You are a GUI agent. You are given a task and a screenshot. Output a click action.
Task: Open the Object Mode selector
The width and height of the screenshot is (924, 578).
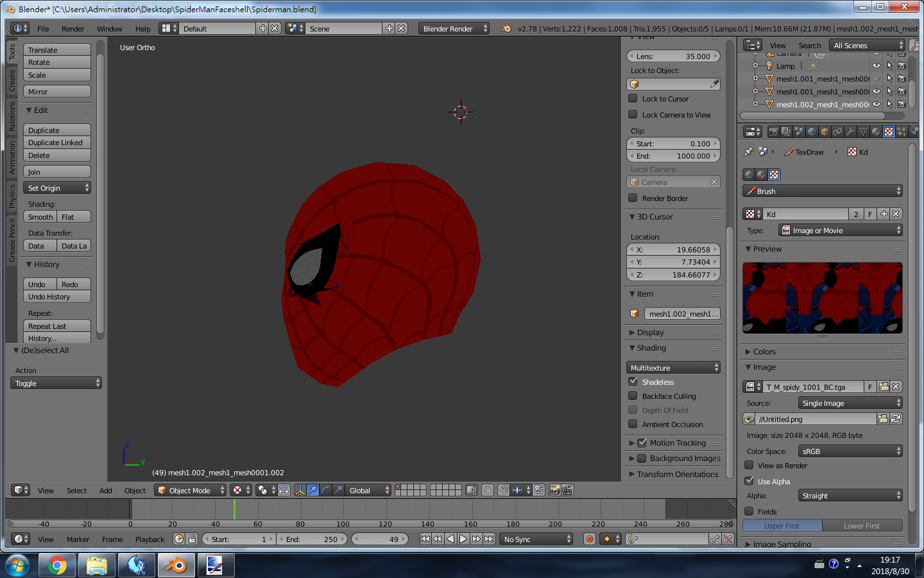coord(191,490)
